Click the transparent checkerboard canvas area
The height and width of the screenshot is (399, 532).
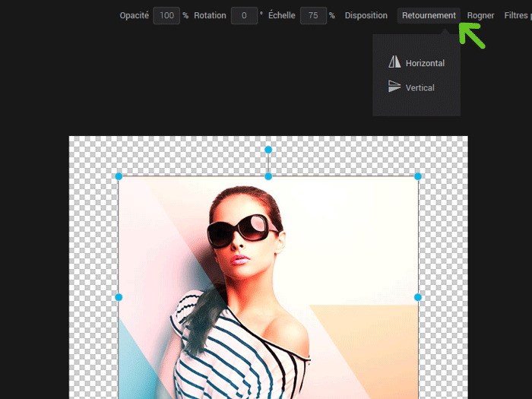[x=93, y=228]
